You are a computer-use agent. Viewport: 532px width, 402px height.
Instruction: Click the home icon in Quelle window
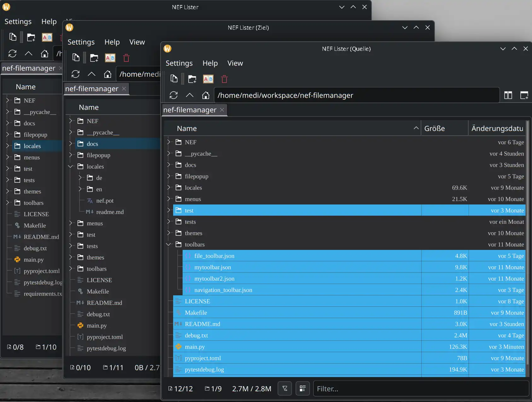tap(206, 95)
